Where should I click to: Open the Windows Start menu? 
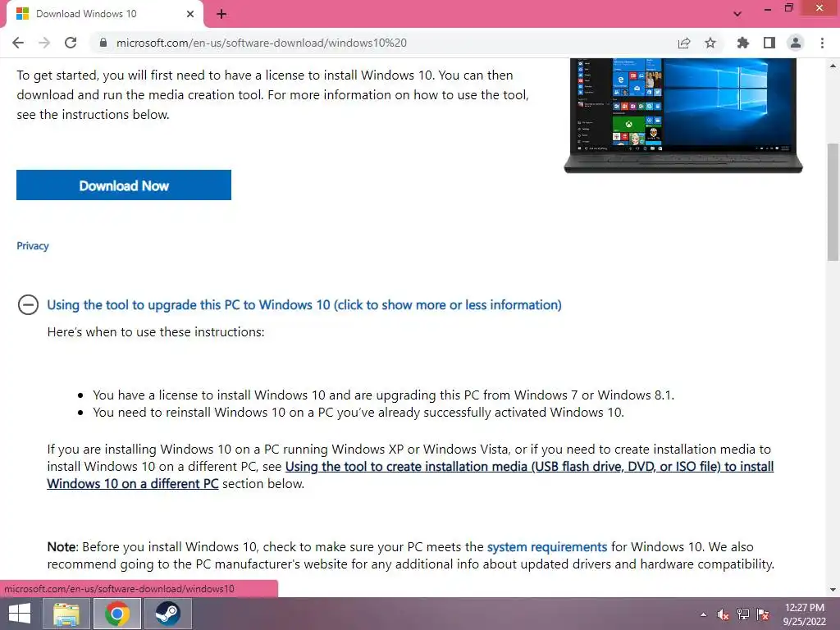[x=20, y=614]
